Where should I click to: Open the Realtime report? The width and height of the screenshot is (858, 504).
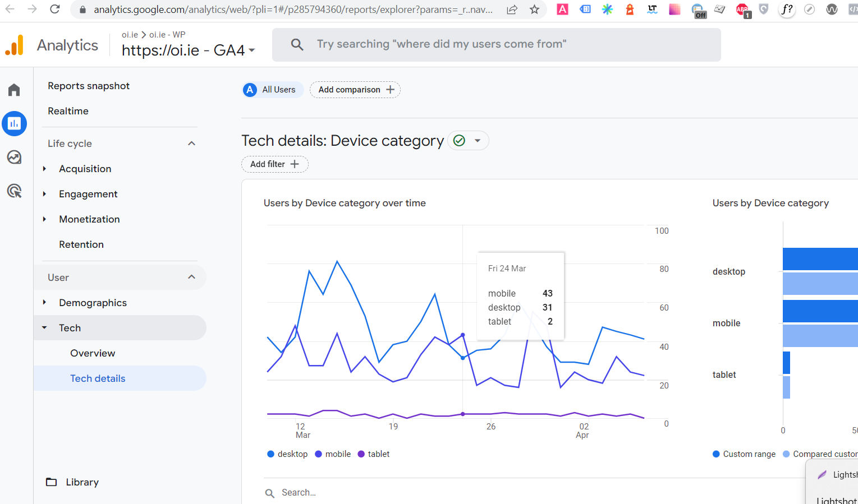(68, 111)
